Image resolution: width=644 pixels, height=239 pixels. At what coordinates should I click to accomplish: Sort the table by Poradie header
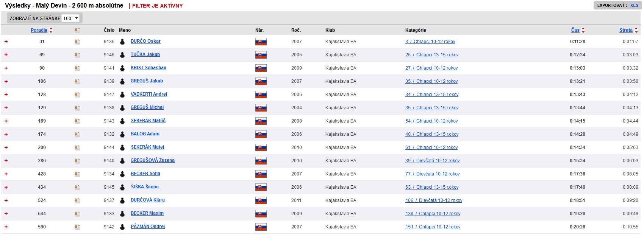(x=39, y=30)
